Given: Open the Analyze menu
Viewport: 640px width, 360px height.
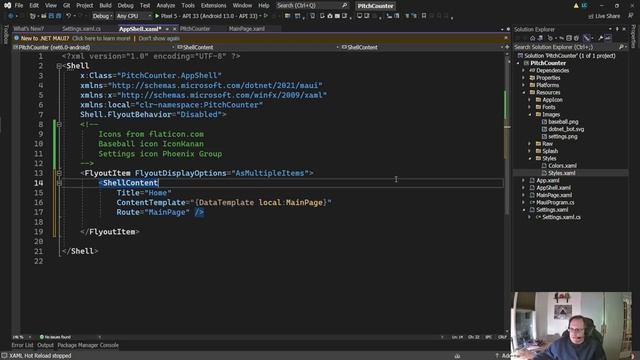Looking at the screenshot, I should 166,6.
